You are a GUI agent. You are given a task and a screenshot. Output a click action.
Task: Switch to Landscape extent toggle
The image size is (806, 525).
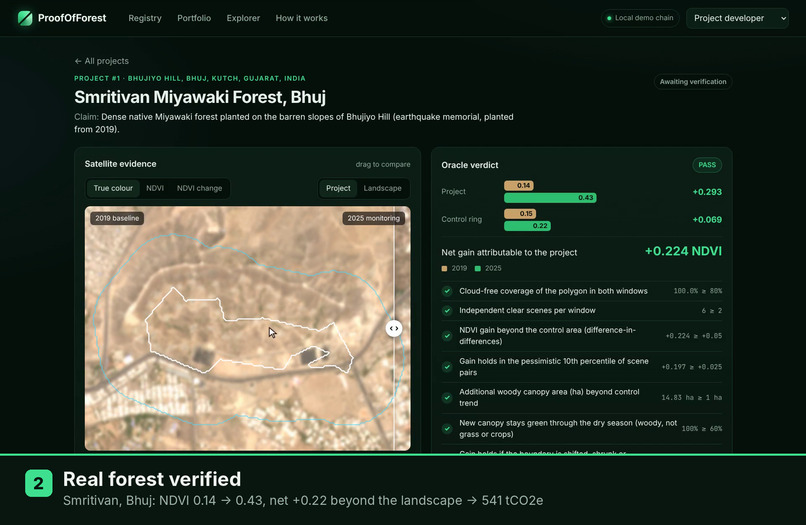[x=382, y=188]
